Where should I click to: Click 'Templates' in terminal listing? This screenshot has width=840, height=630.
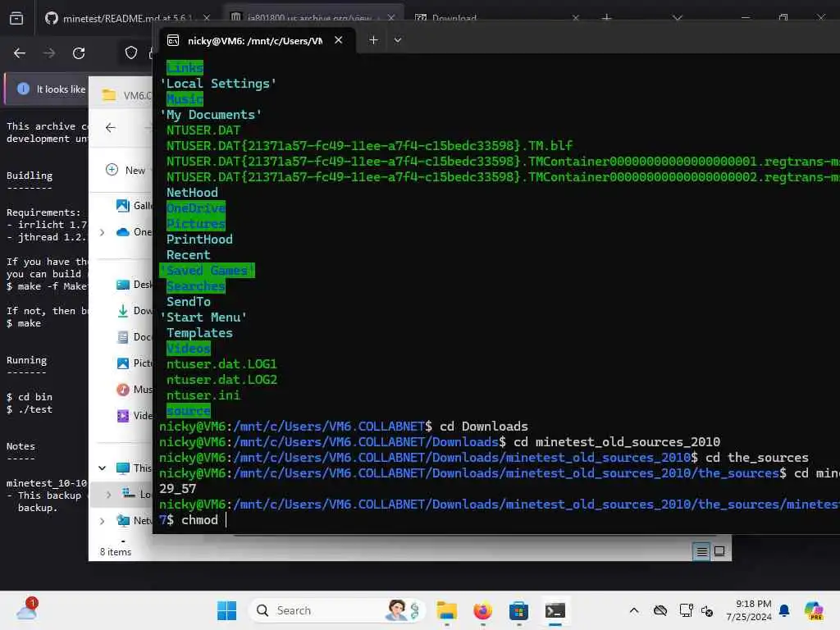[x=199, y=333]
